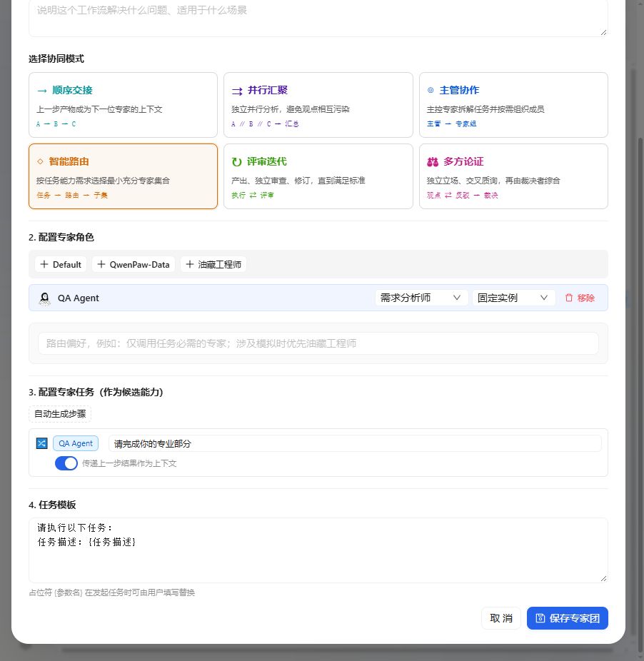Click the 保存专家团 save button
Screen dimensions: 644x661
(x=567, y=618)
